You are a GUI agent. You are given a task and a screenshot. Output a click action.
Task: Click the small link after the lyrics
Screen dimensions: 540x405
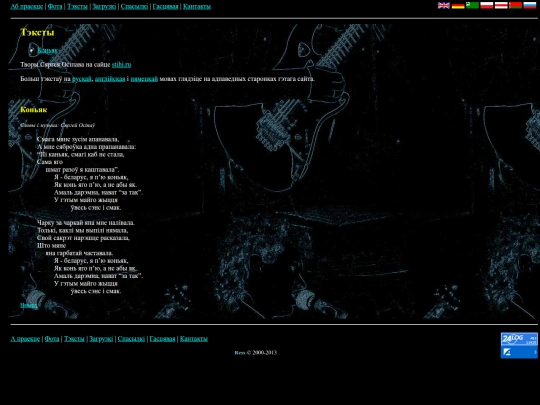point(29,305)
